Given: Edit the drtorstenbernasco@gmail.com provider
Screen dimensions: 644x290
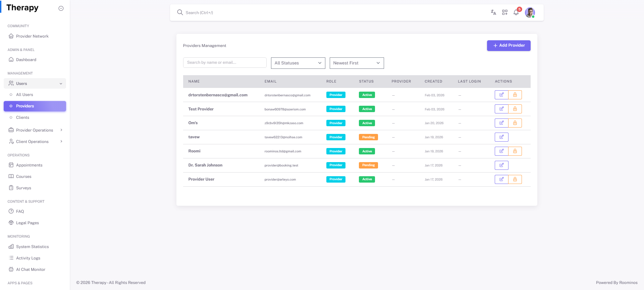Looking at the screenshot, I should [501, 95].
